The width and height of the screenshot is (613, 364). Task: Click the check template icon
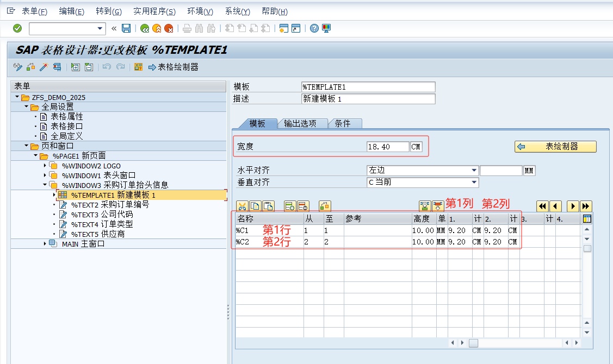[x=325, y=206]
